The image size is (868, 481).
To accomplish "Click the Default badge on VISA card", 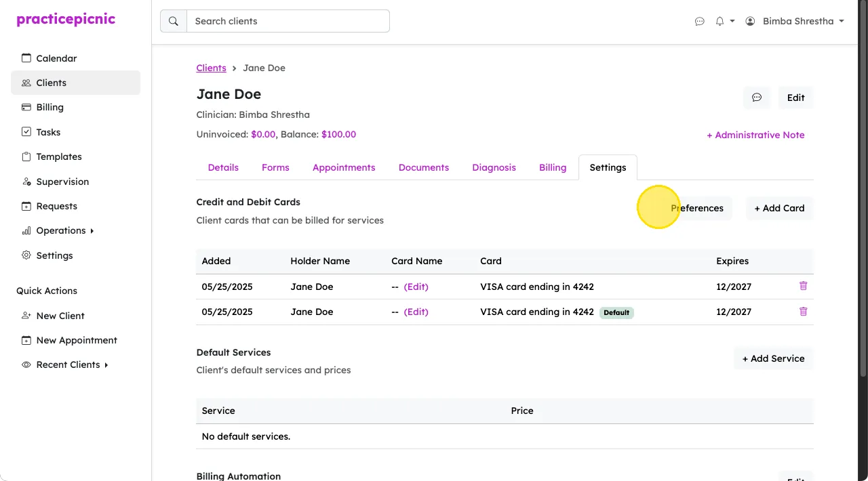I will coord(616,312).
